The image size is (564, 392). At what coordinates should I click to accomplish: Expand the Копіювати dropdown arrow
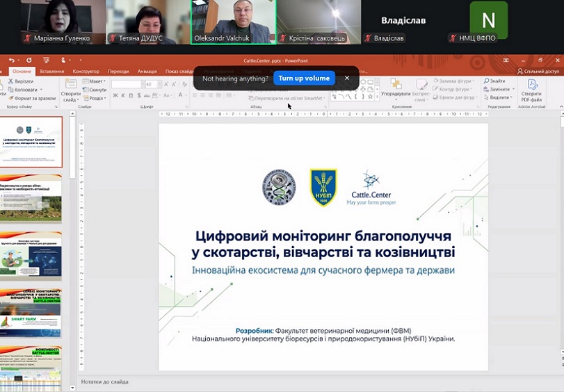tap(41, 90)
